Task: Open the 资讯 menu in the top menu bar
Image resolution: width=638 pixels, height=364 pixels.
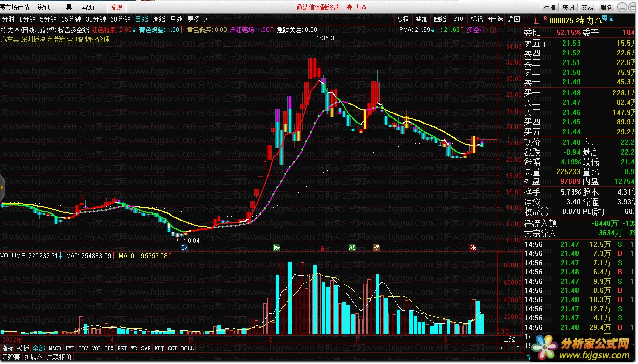Action: point(44,7)
